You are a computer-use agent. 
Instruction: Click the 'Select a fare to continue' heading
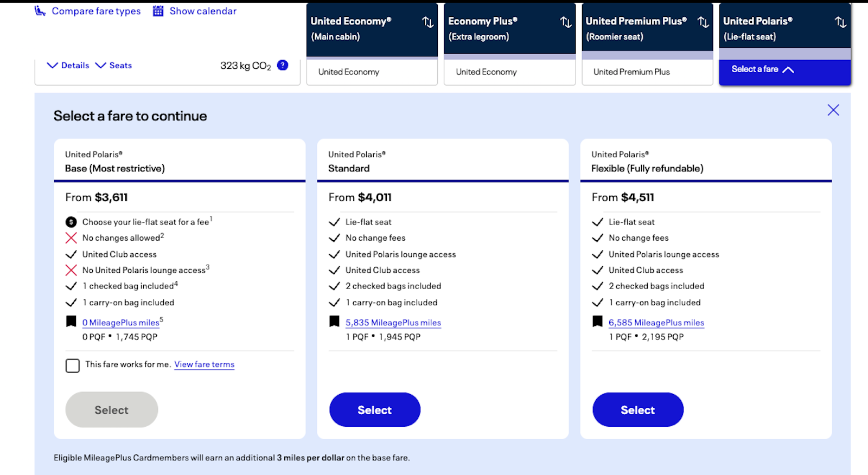[130, 116]
